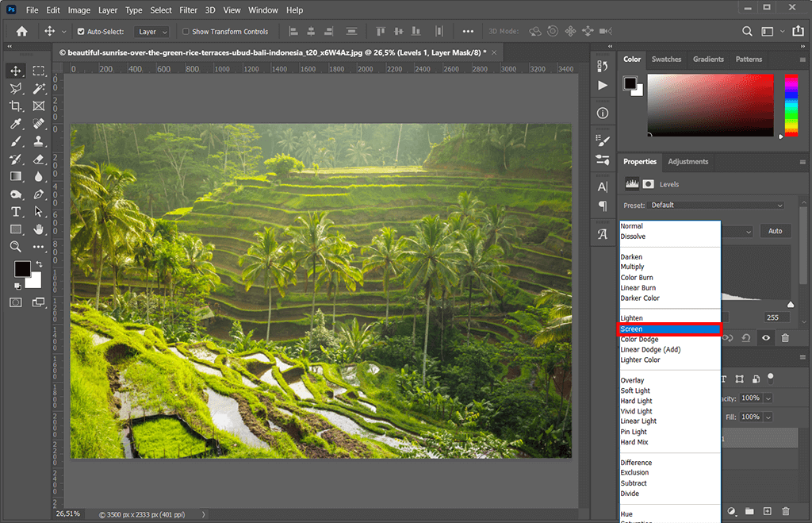Open the Paragraph panel icon

[603, 206]
